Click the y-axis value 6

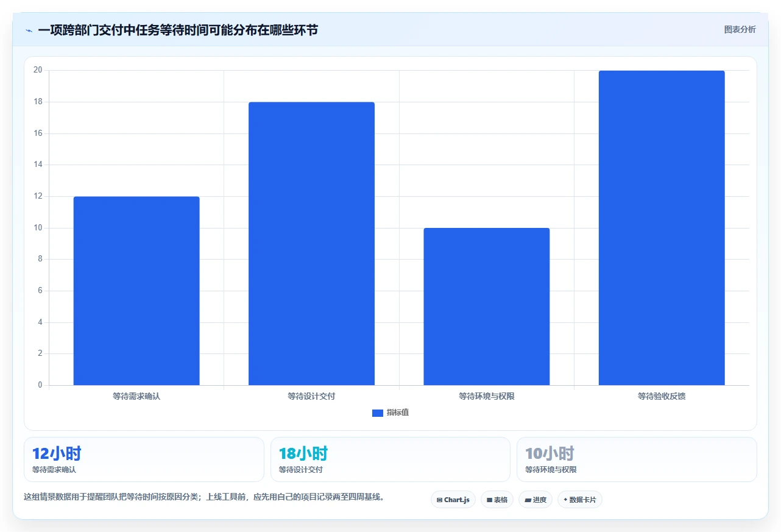40,291
